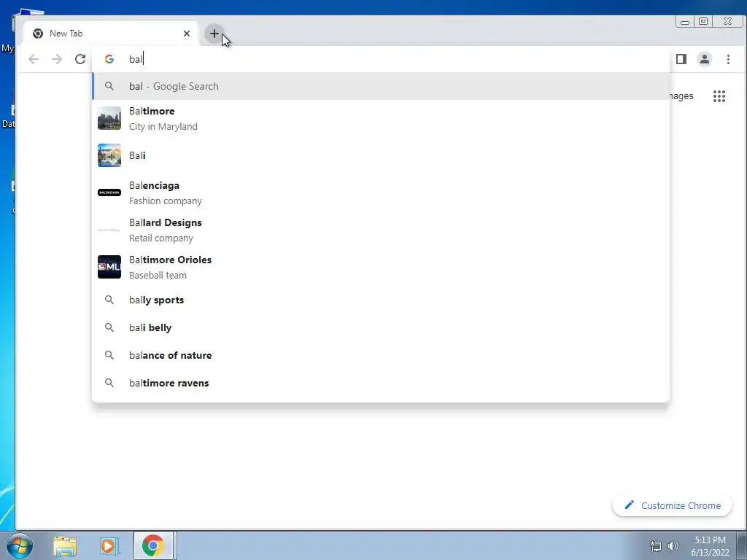Viewport: 747px width, 560px height.
Task: Select Baltimore City in Maryland suggestion
Action: (381, 119)
